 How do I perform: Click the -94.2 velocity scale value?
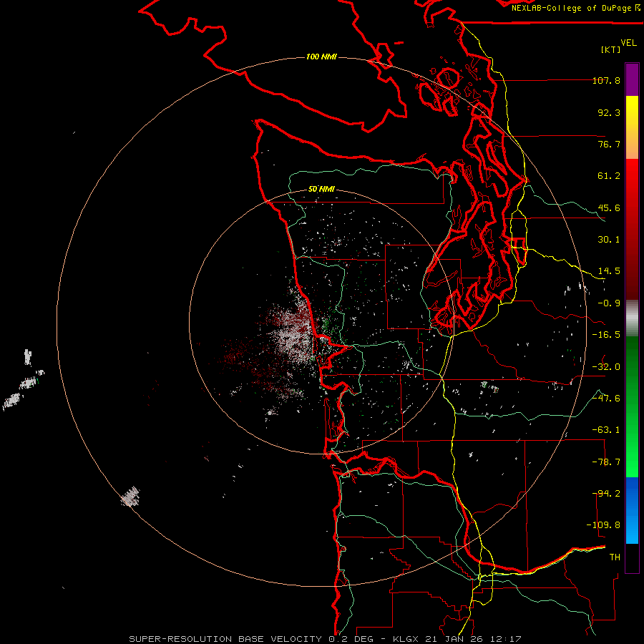[x=606, y=494]
